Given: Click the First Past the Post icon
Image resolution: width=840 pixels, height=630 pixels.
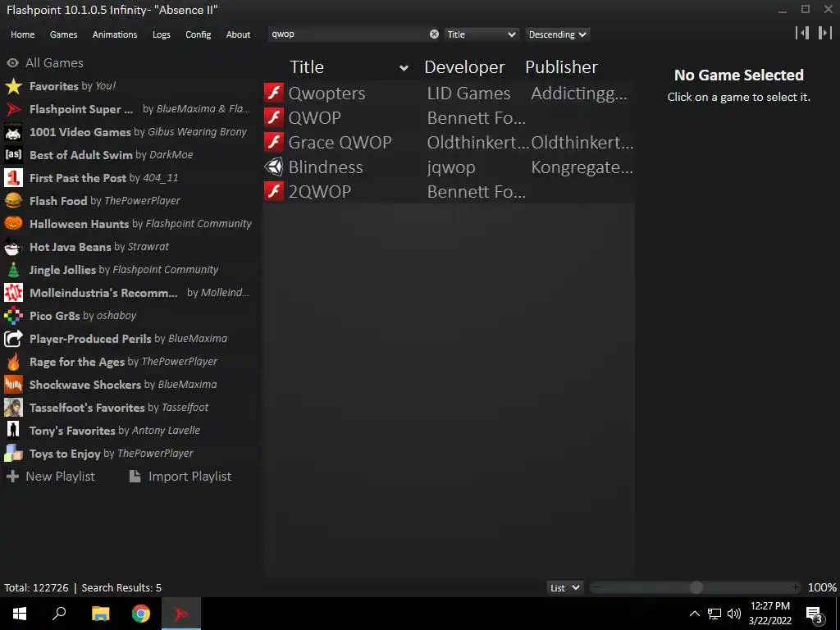Looking at the screenshot, I should [13, 178].
